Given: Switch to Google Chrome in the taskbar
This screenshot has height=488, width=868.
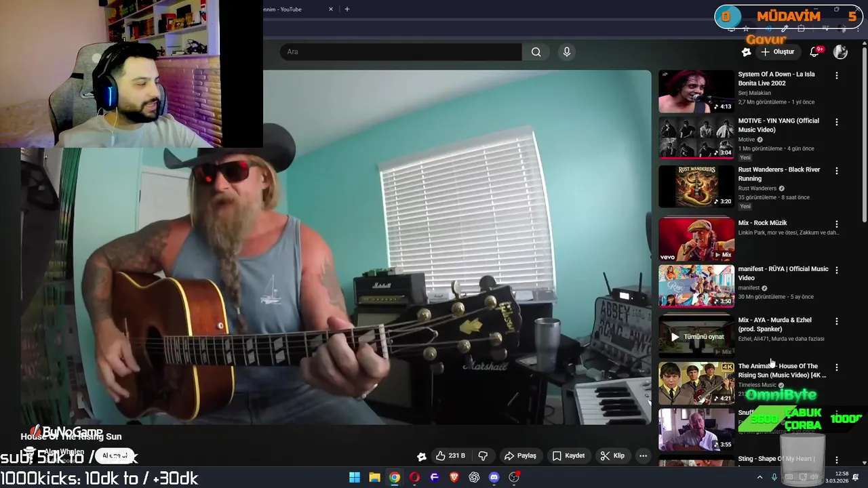Looking at the screenshot, I should pos(395,477).
